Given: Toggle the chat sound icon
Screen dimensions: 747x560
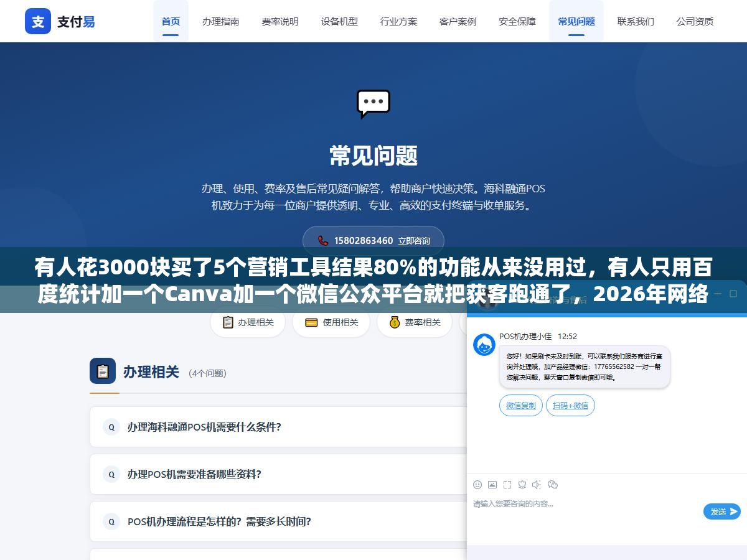Looking at the screenshot, I should pos(537,485).
